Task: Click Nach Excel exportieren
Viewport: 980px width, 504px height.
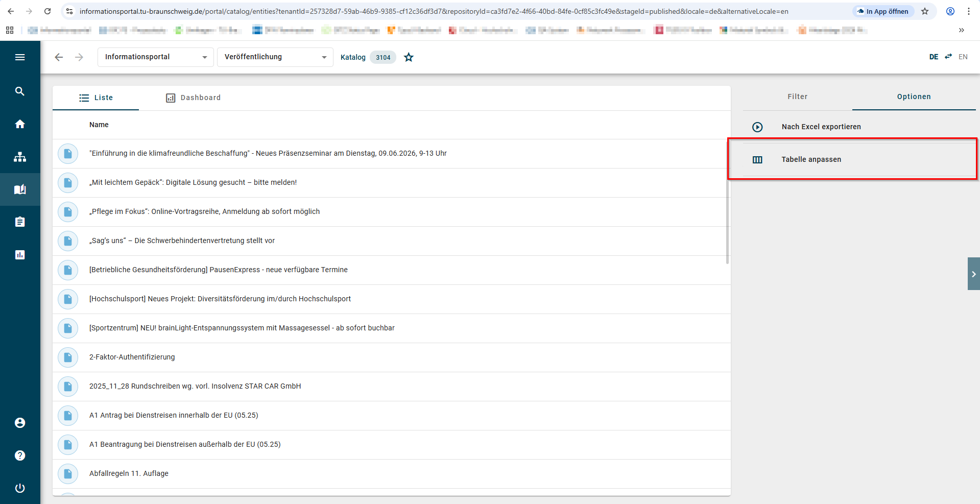Action: click(x=821, y=127)
